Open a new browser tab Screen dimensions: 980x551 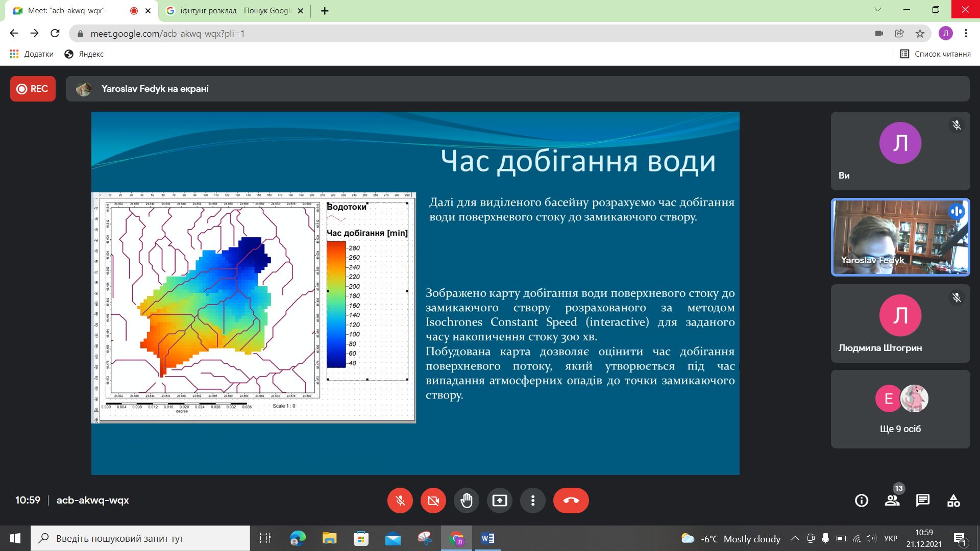coord(325,11)
